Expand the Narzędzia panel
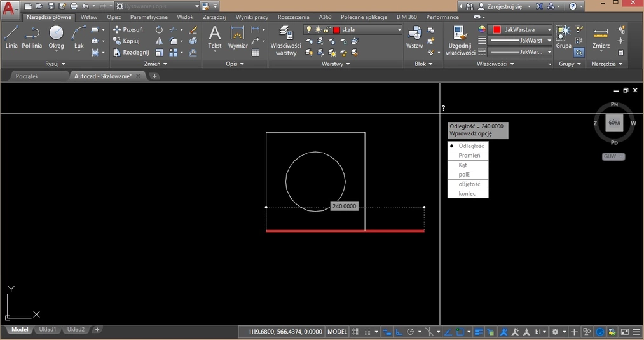The image size is (644, 340). pyautogui.click(x=606, y=64)
